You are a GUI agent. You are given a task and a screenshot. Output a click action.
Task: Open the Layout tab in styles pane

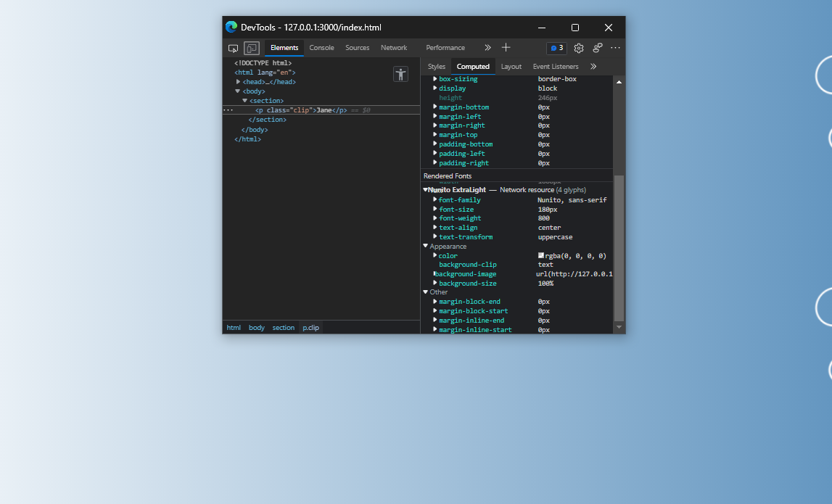pyautogui.click(x=511, y=66)
